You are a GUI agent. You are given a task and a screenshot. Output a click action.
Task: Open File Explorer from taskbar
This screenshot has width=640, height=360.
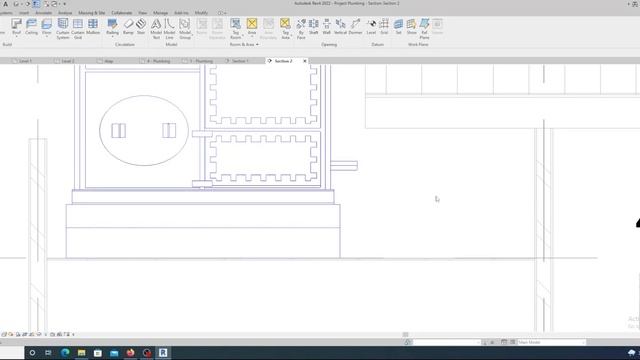tap(81, 353)
